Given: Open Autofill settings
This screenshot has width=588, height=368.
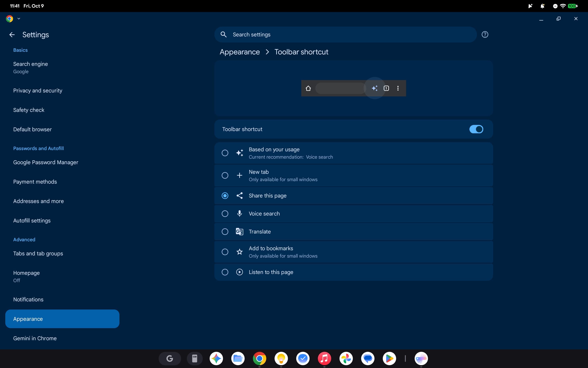Looking at the screenshot, I should point(62,221).
